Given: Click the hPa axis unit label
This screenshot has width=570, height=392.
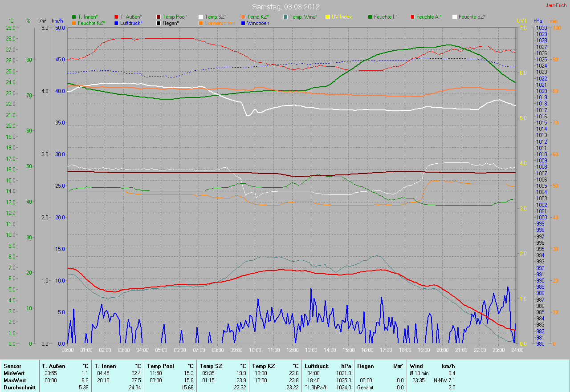Looking at the screenshot, I should click(539, 21).
